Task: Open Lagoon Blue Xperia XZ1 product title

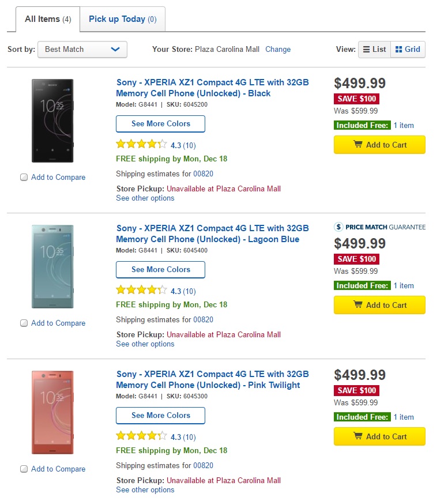Action: (x=213, y=234)
